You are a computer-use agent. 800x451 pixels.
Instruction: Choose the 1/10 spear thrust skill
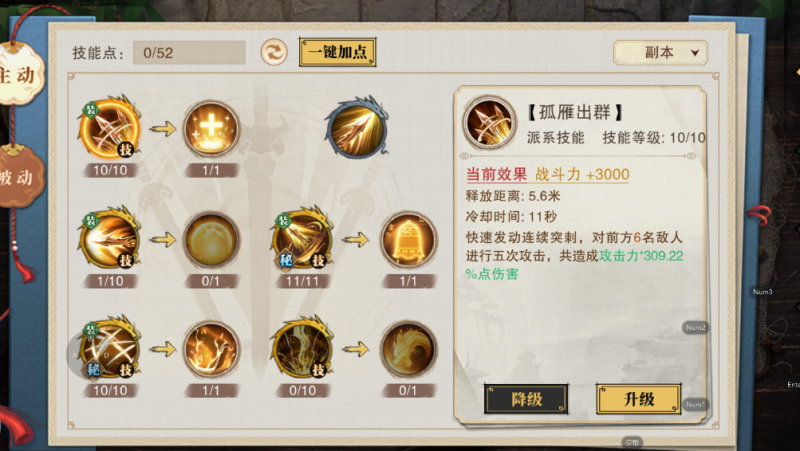point(110,238)
